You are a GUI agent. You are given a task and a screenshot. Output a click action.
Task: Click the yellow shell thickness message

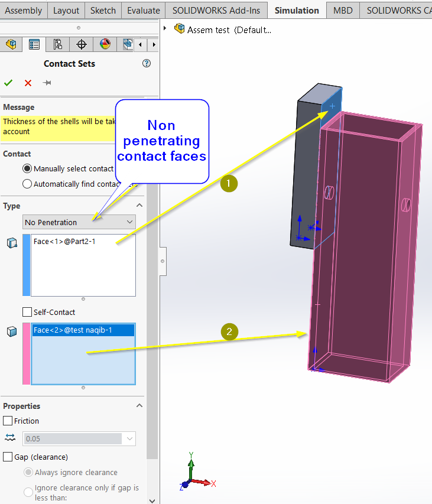tap(58, 128)
